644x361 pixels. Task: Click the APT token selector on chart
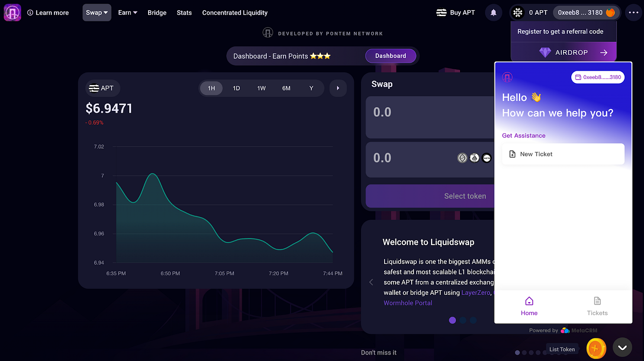pyautogui.click(x=103, y=88)
